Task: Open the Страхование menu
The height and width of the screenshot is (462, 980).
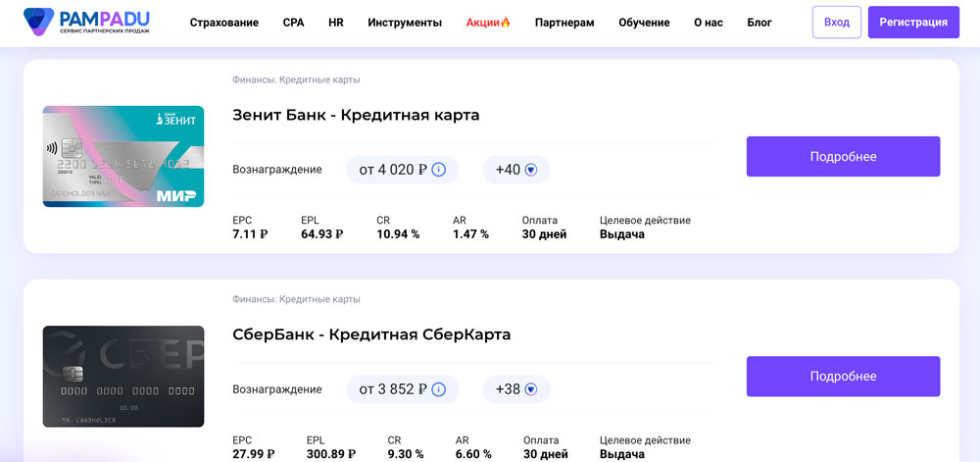Action: pos(223,23)
